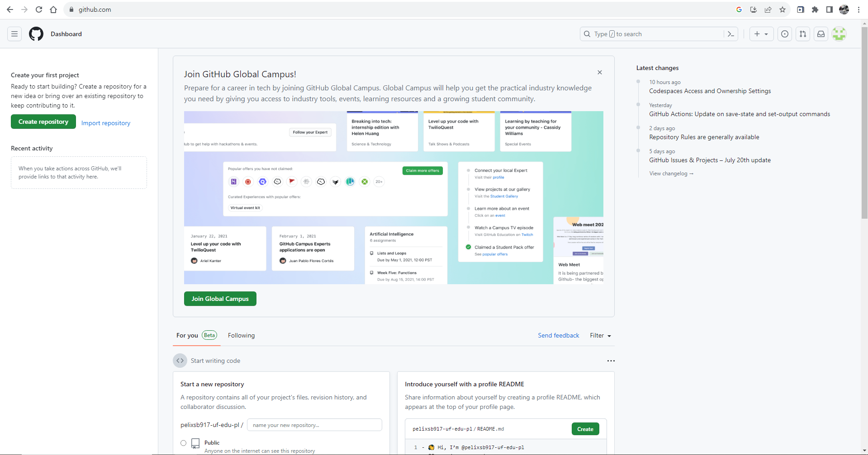Open the command palette icon

pos(731,34)
